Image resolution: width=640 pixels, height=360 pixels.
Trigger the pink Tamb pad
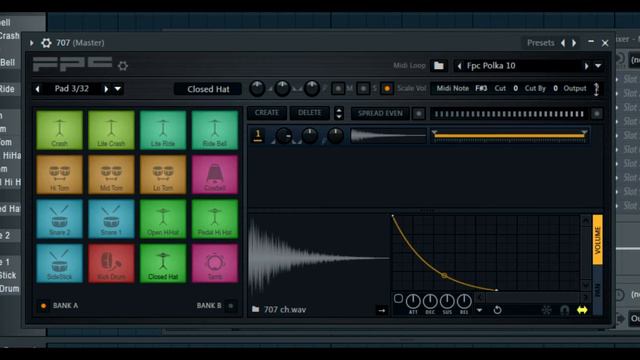tap(215, 264)
